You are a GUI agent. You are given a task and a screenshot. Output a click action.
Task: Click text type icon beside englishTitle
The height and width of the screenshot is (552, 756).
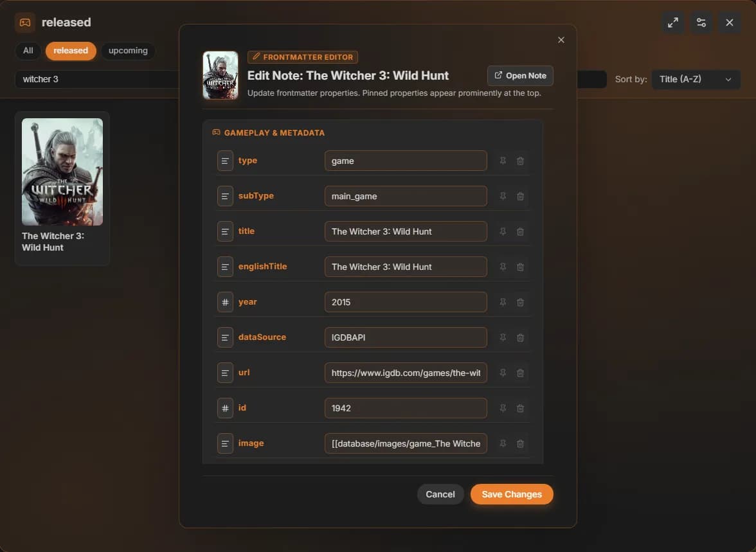[x=225, y=267]
